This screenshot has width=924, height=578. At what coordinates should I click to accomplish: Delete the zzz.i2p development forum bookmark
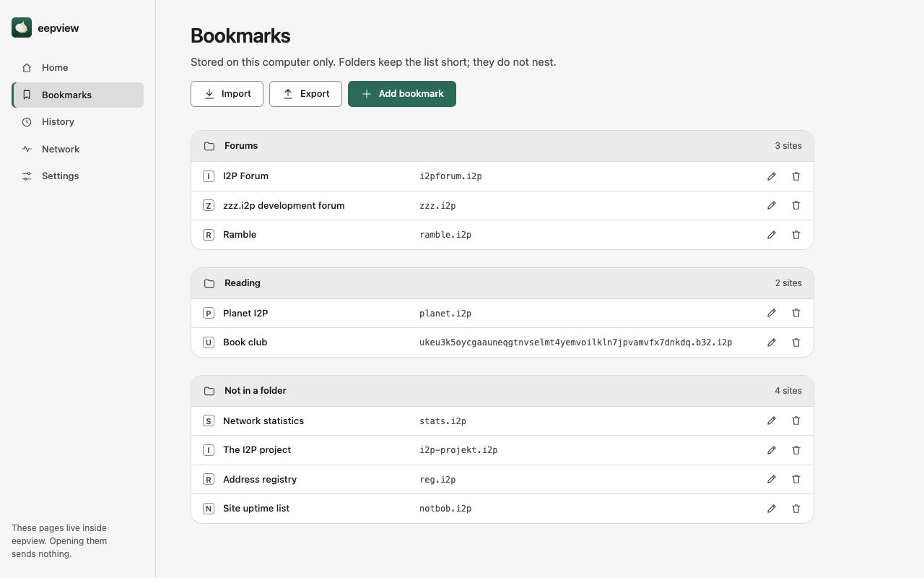(x=796, y=205)
